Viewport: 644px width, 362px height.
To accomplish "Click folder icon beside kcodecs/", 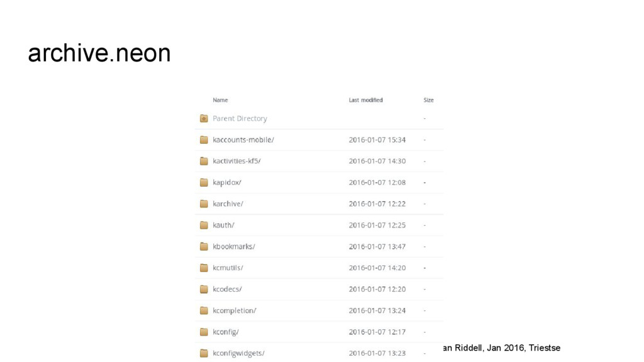I will point(204,289).
